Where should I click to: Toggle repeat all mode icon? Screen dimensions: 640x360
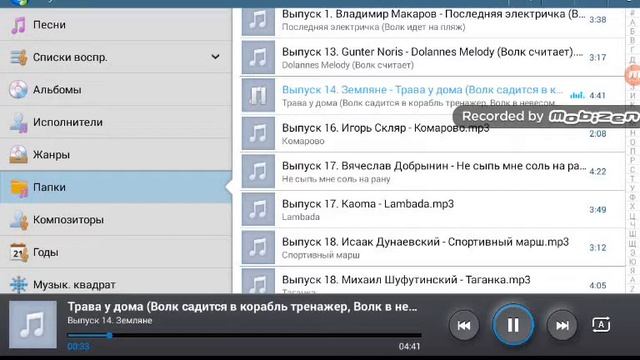601,325
